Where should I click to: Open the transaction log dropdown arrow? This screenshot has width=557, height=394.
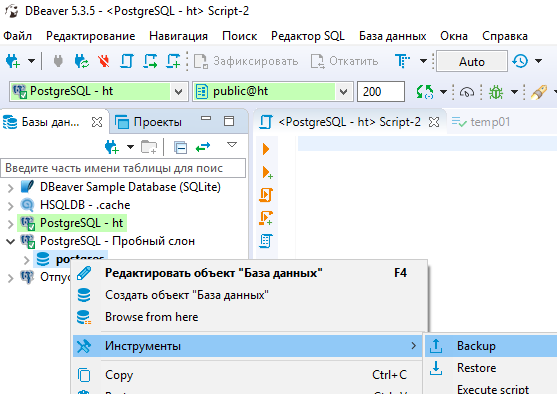[539, 61]
